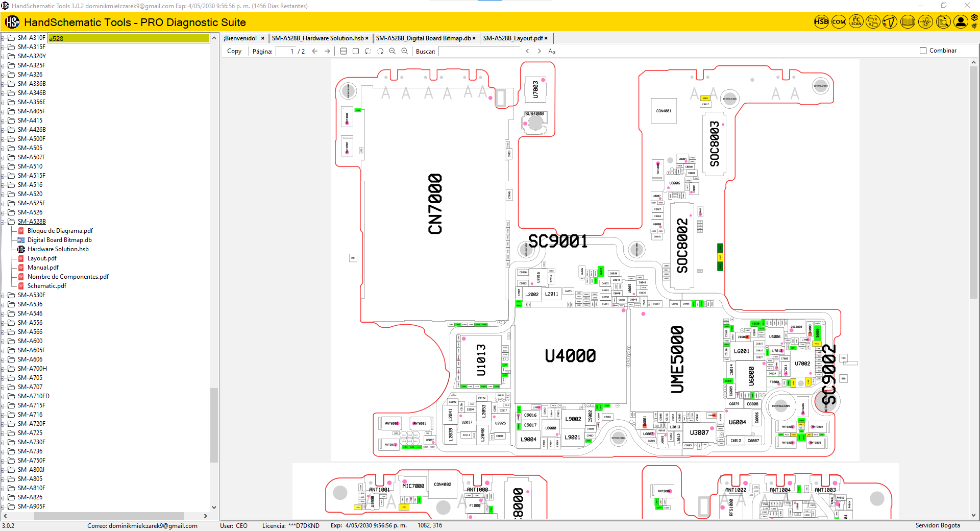980x531 pixels.
Task: Toggle match case Aa option
Action: (x=552, y=51)
